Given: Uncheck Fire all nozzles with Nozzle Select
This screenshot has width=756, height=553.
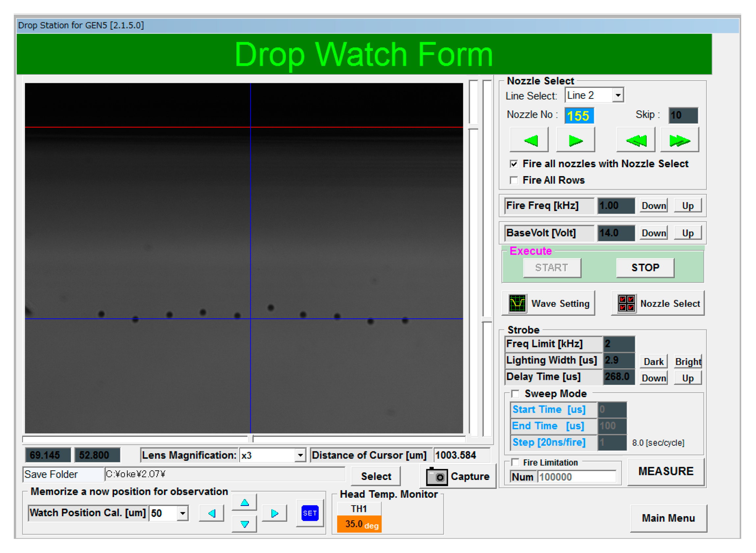Looking at the screenshot, I should coord(514,164).
